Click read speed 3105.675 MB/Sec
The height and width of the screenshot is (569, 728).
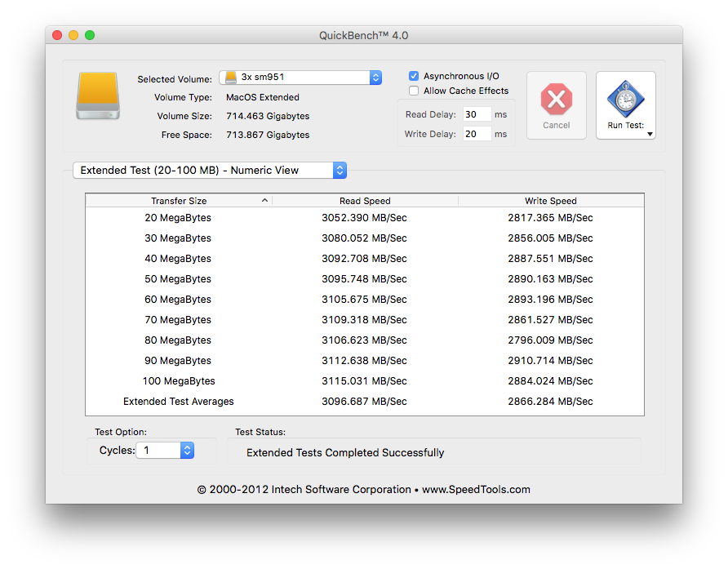pyautogui.click(x=365, y=299)
